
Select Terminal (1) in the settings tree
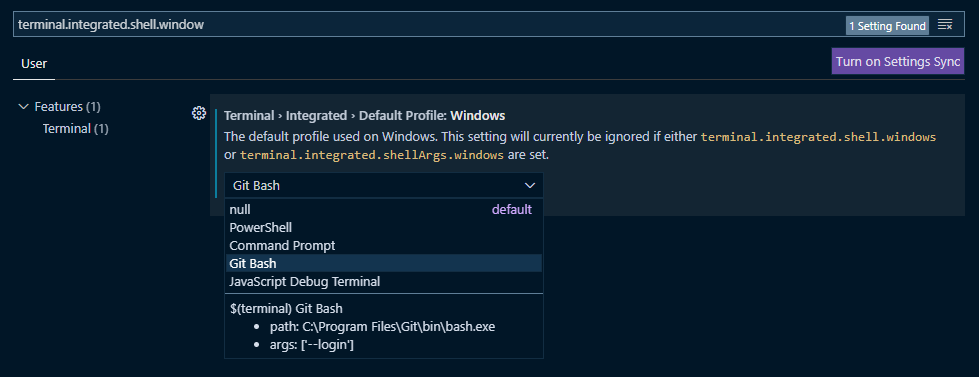(x=76, y=129)
